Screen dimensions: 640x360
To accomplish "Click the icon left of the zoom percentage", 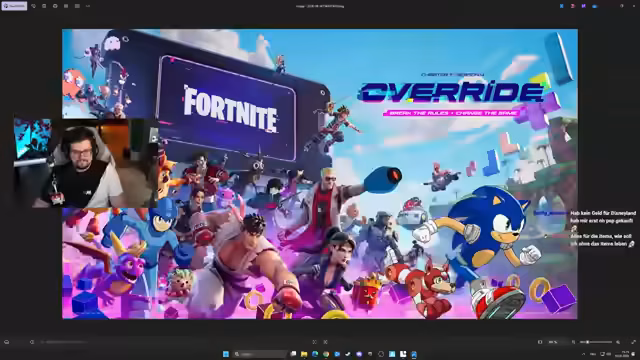I will click(540, 342).
